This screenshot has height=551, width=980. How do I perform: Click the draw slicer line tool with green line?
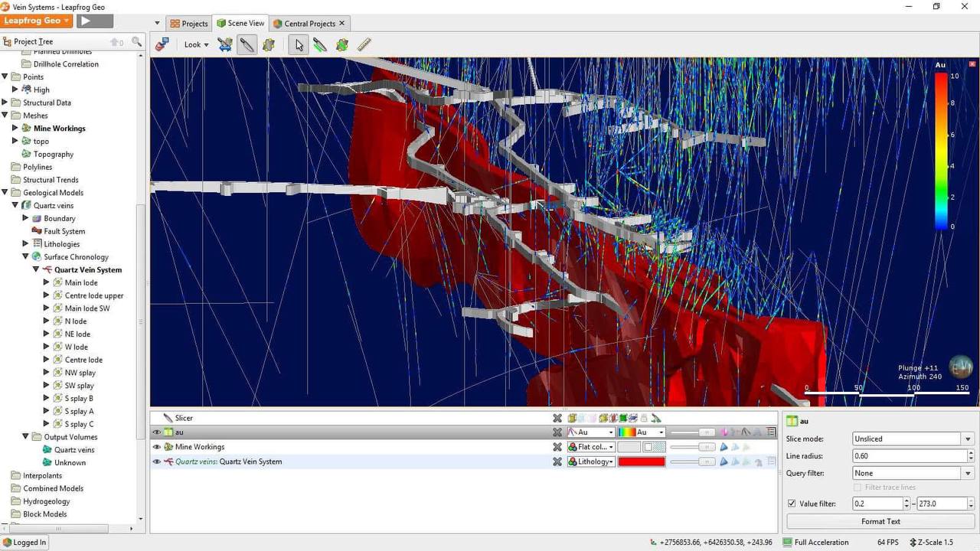tap(320, 44)
